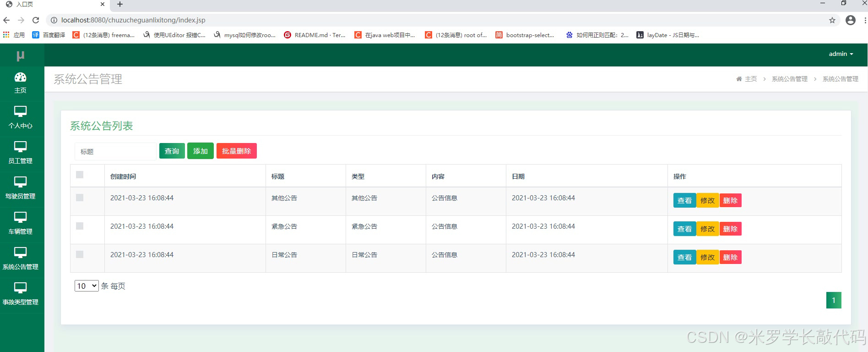The width and height of the screenshot is (868, 352).
Task: Click first 系统公告管理 breadcrumb link
Action: 790,79
